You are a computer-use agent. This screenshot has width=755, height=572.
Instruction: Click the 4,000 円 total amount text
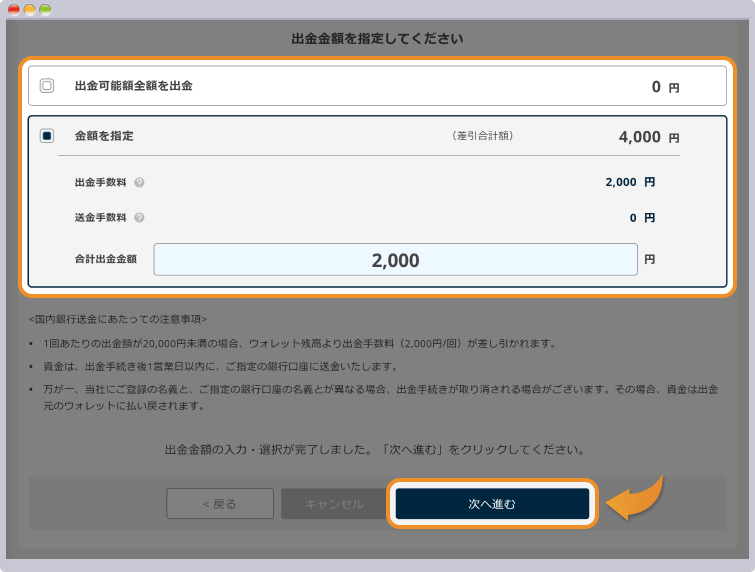(x=649, y=137)
